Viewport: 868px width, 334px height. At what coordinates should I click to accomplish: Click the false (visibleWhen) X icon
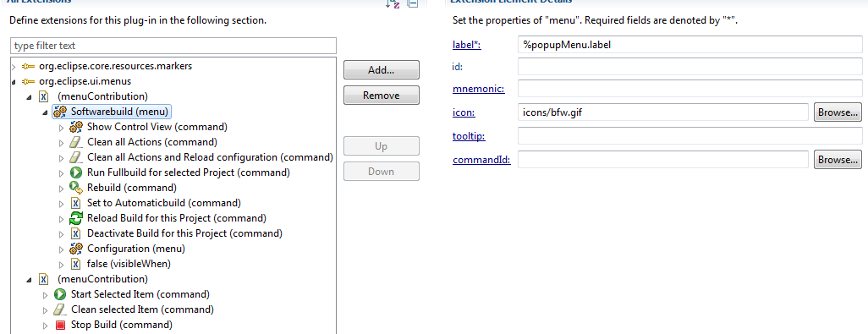(76, 264)
